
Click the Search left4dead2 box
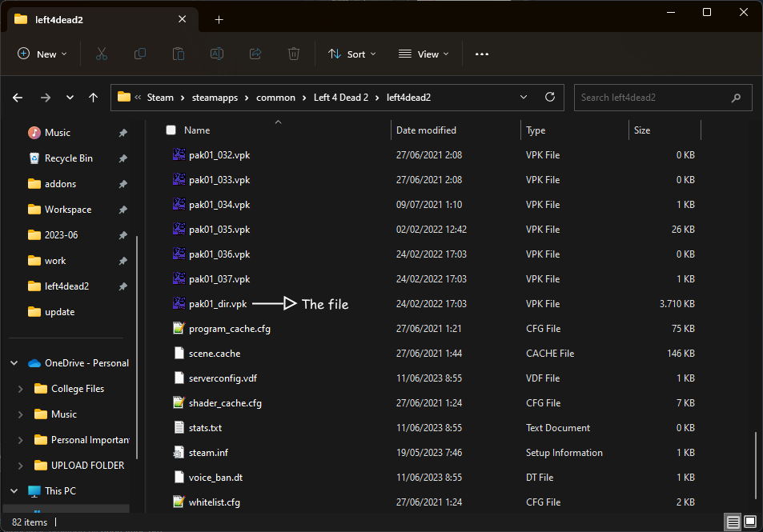653,98
